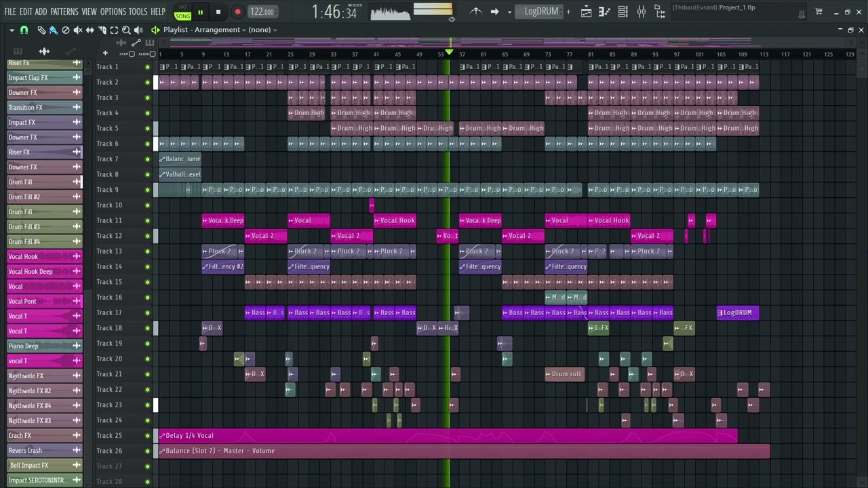Select the Playback speaker tool
Viewport: 868px width, 488px height.
pyautogui.click(x=139, y=30)
